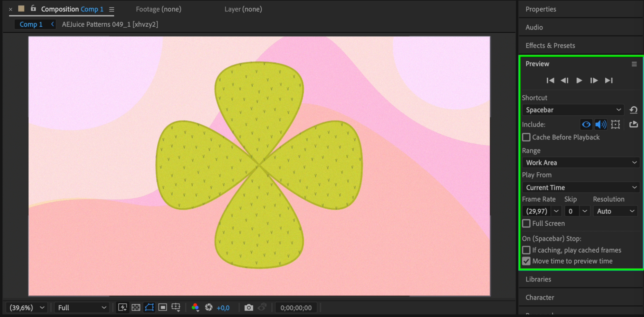
Task: Switch to the Footage (none) tab
Action: point(159,9)
